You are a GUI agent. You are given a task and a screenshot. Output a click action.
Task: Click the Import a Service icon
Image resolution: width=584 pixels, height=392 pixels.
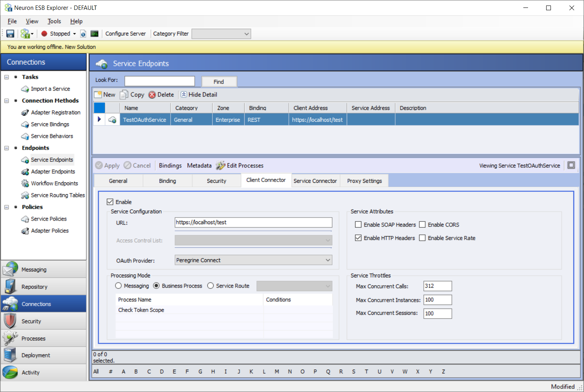(25, 89)
